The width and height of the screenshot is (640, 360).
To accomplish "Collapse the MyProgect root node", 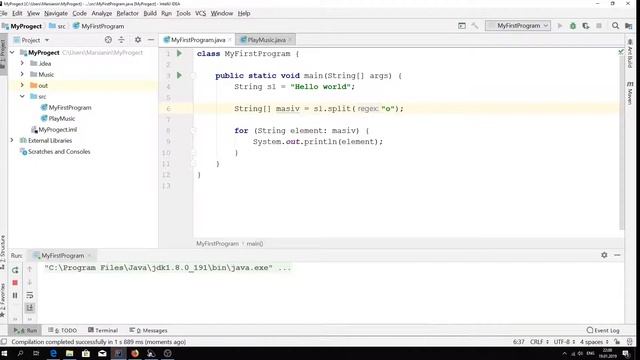I will (x=12, y=52).
